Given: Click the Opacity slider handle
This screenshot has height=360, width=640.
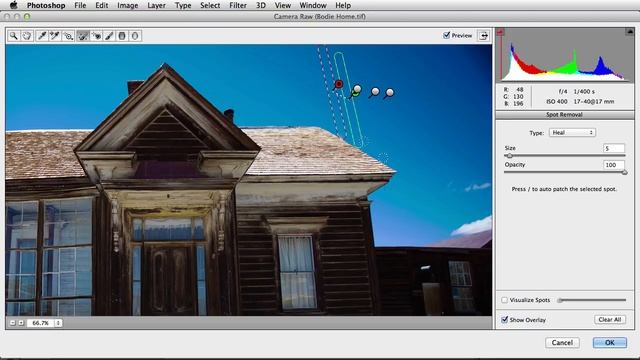Looking at the screenshot, I should point(624,173).
